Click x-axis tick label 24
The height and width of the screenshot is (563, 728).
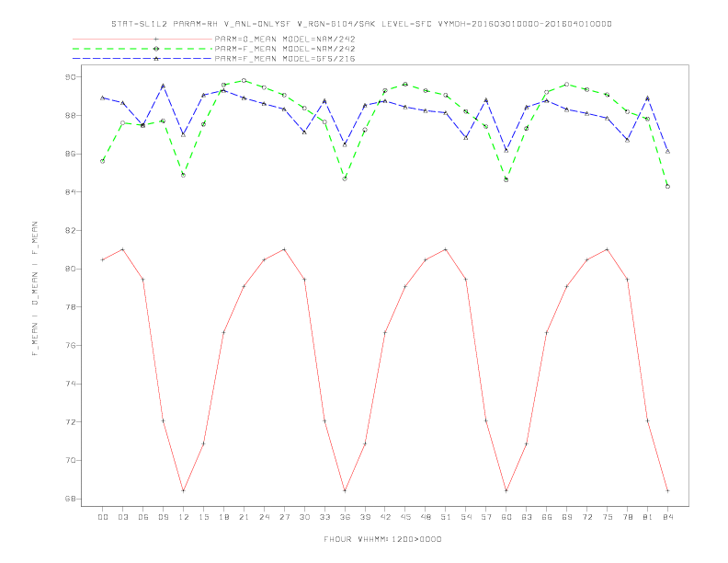264,517
